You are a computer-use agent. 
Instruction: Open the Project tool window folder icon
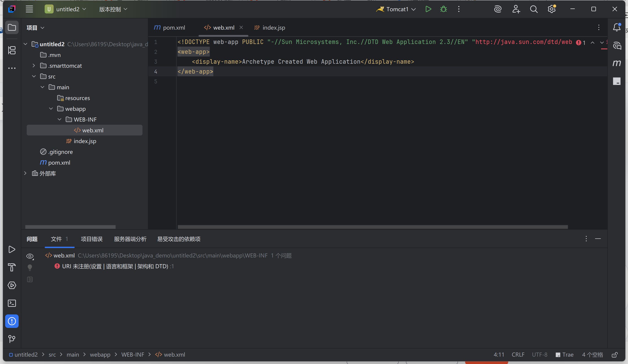coord(12,27)
